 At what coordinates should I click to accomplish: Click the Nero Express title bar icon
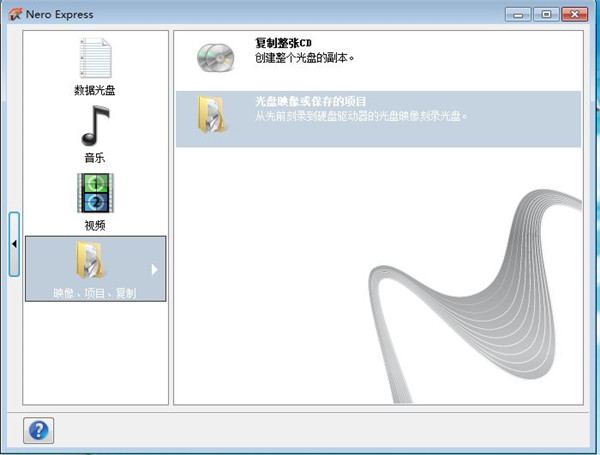[x=15, y=14]
